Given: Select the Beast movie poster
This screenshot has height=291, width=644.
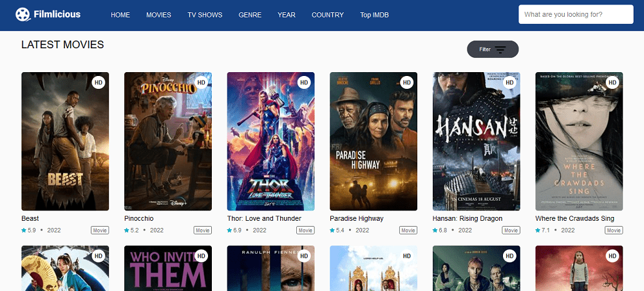Looking at the screenshot, I should [x=65, y=141].
